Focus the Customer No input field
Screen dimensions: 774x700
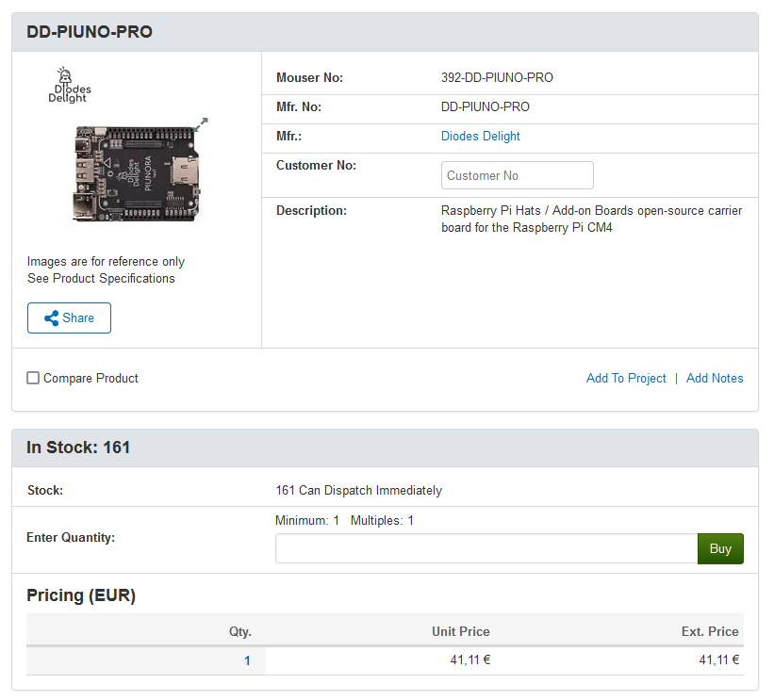click(518, 175)
